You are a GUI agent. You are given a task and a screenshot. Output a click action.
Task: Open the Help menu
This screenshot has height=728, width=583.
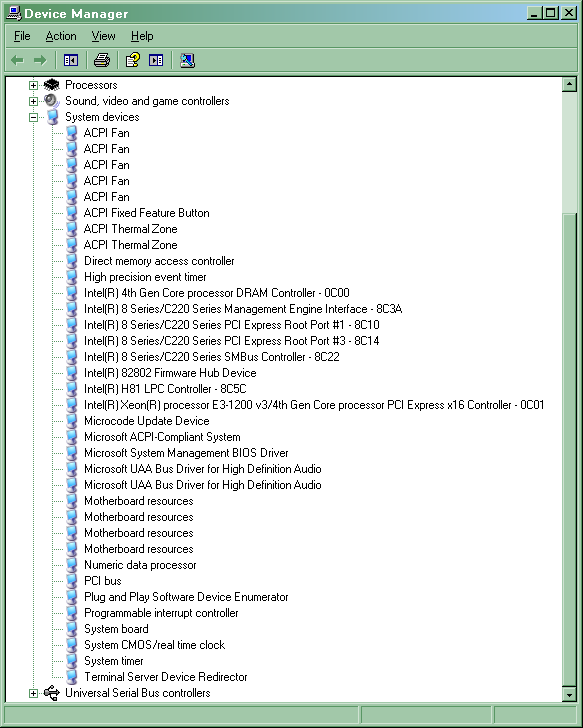(142, 36)
